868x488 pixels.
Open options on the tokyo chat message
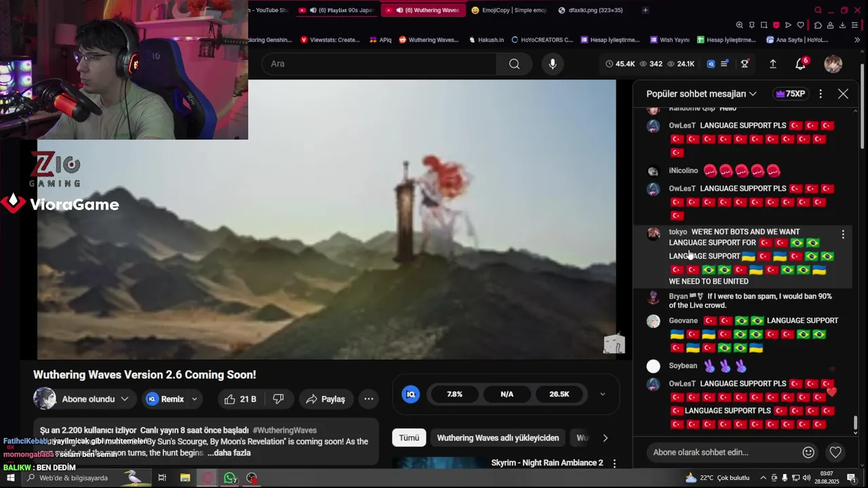click(x=843, y=235)
